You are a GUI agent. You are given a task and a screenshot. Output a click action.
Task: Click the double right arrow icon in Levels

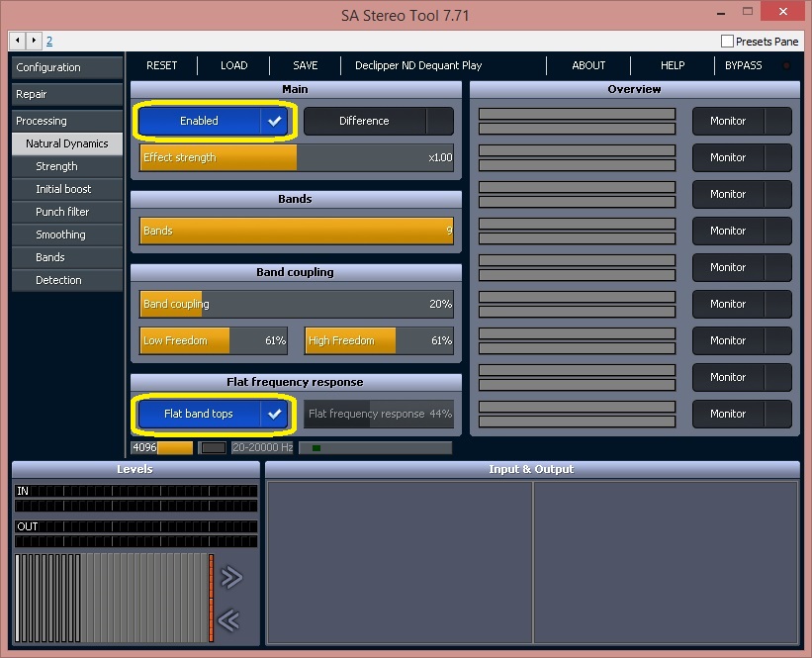231,577
